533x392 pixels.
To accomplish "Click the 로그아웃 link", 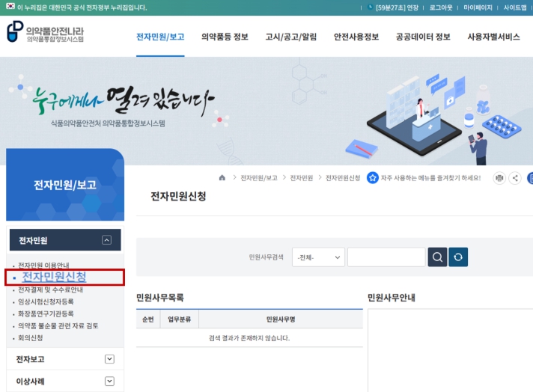I will [441, 7].
